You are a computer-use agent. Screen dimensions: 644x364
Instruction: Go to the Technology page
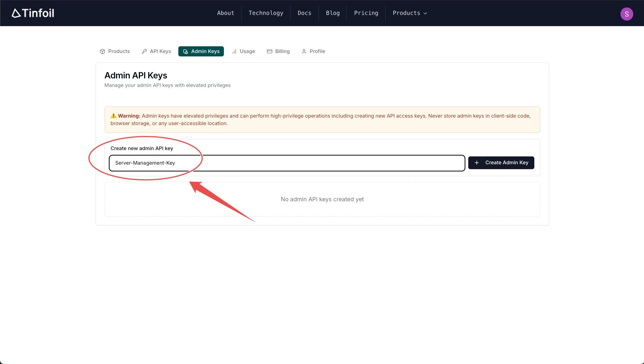[266, 13]
